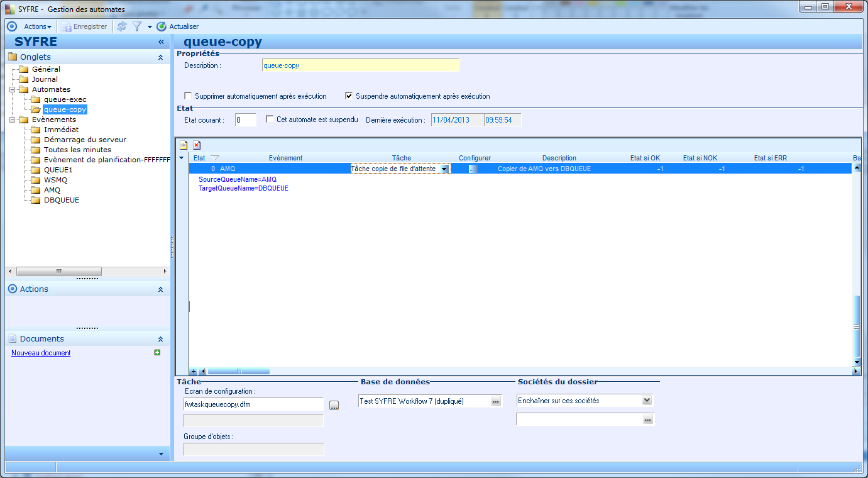Click the Etat courant field
The width and height of the screenshot is (868, 478).
click(246, 119)
